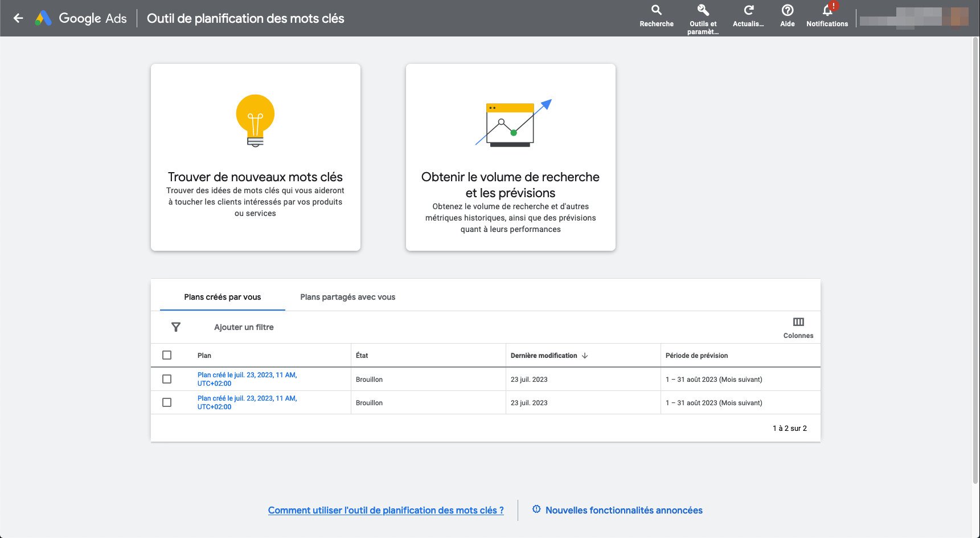Click the second row's 23 juil. 2023 date
Viewport: 980px width, 538px height.
529,403
